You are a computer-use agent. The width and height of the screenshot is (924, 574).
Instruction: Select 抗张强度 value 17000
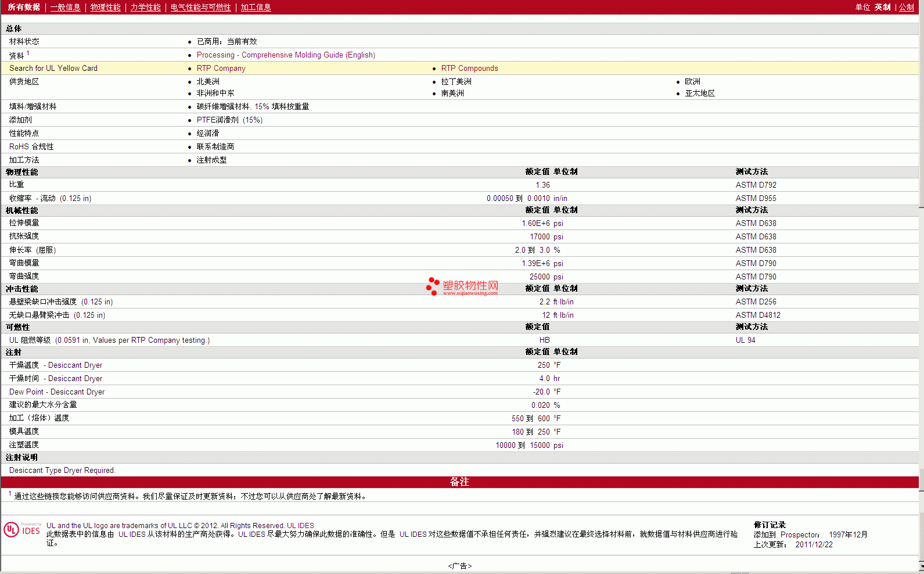540,236
